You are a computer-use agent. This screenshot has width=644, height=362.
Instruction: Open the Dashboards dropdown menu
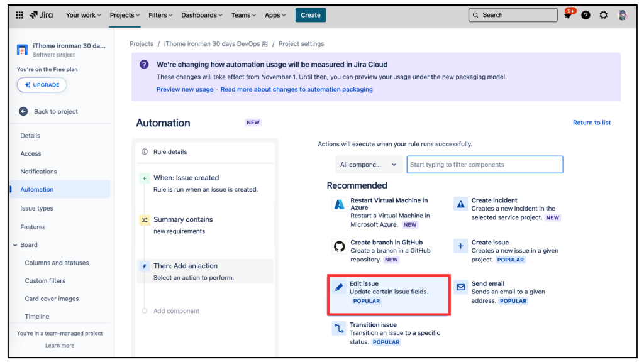(x=202, y=15)
